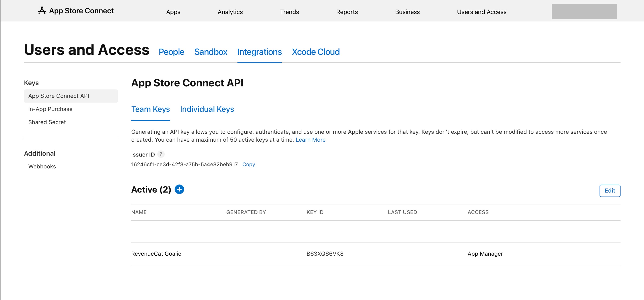Copy the Issuer ID
Viewport: 644px width, 300px height.
pos(248,164)
